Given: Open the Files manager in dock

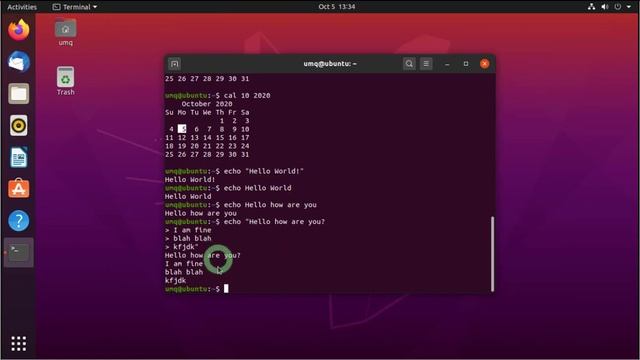Looking at the screenshot, I should pyautogui.click(x=19, y=94).
